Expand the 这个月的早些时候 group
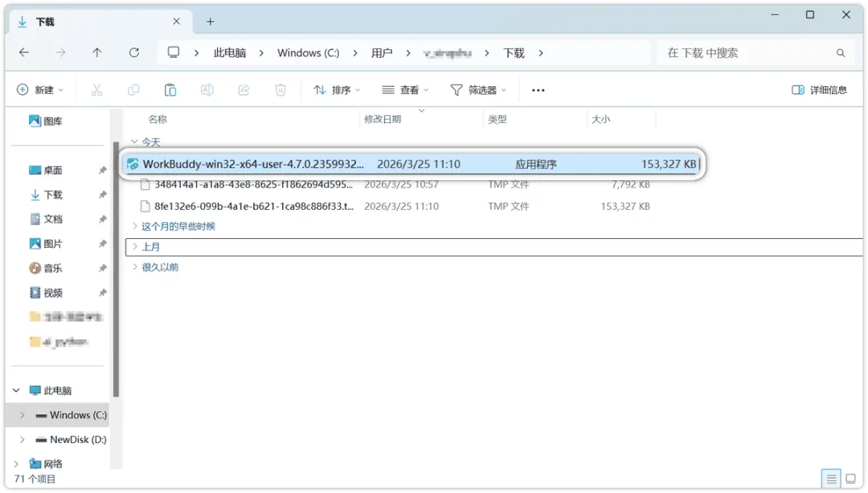The image size is (868, 493). pos(134,226)
